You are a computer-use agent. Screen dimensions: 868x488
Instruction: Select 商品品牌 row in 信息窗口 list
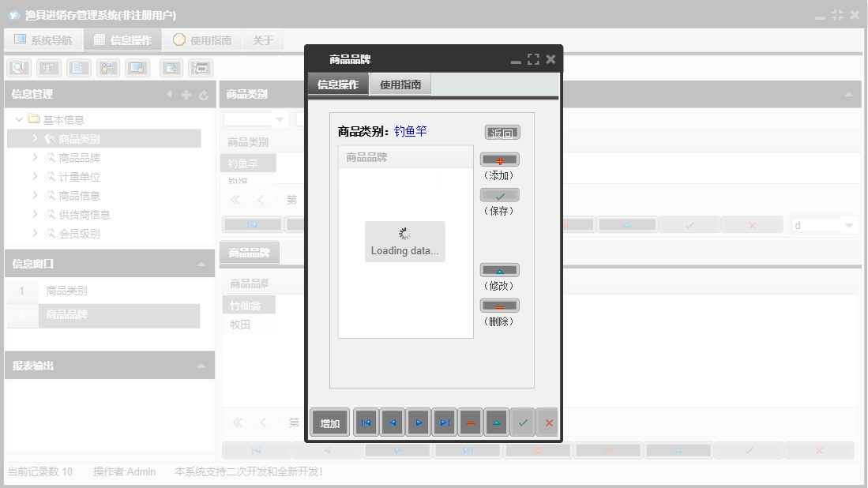(x=103, y=315)
